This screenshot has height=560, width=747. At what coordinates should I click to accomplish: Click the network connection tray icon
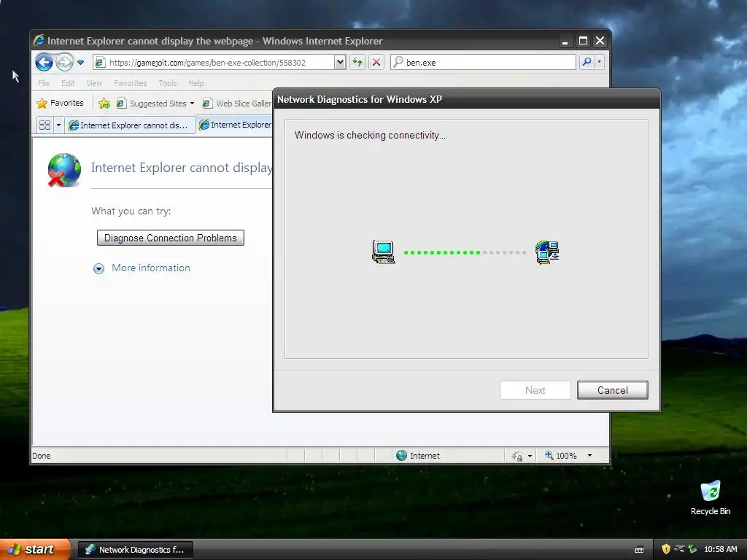click(679, 549)
